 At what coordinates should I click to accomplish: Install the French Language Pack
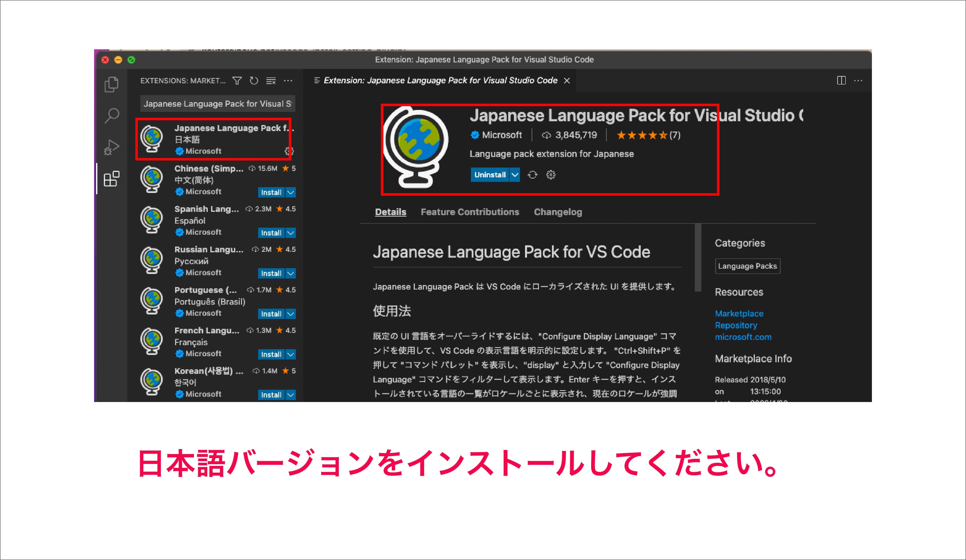271,354
